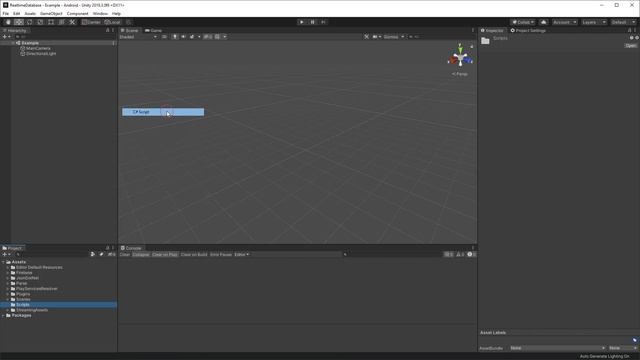Switch to the Game tab
Screen dimensions: 640x360
point(153,31)
